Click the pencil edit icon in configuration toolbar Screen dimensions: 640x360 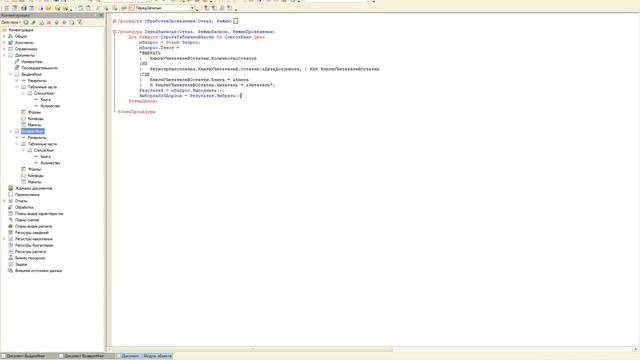tap(33, 22)
